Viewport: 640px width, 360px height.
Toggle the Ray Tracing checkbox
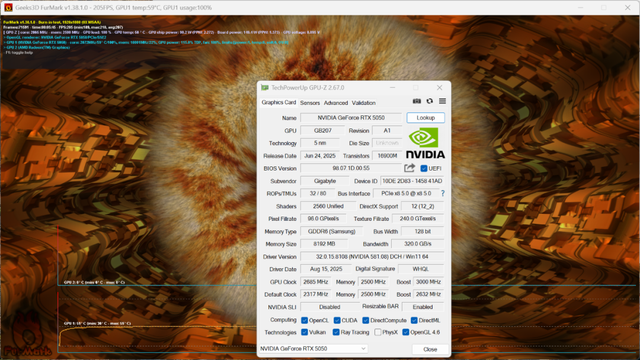click(336, 332)
